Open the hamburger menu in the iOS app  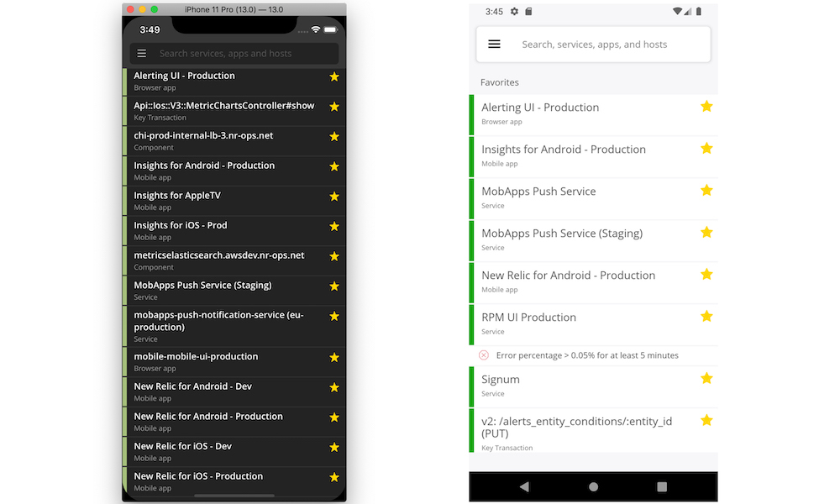pos(141,54)
